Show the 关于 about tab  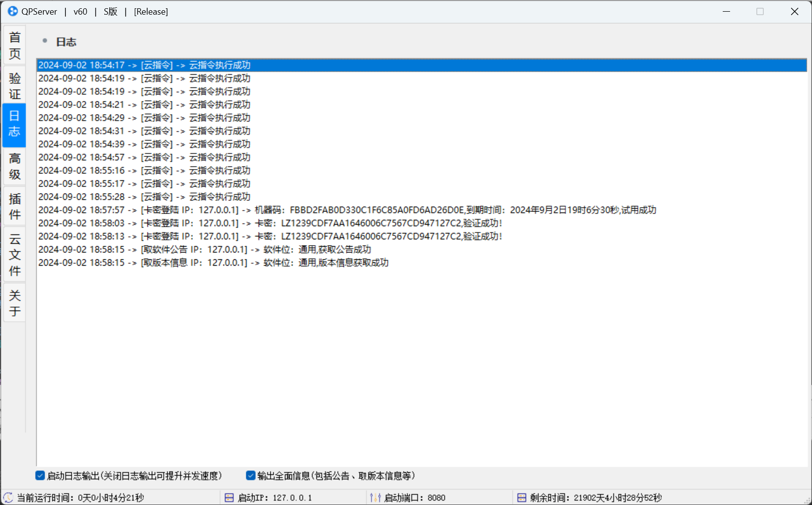point(15,303)
